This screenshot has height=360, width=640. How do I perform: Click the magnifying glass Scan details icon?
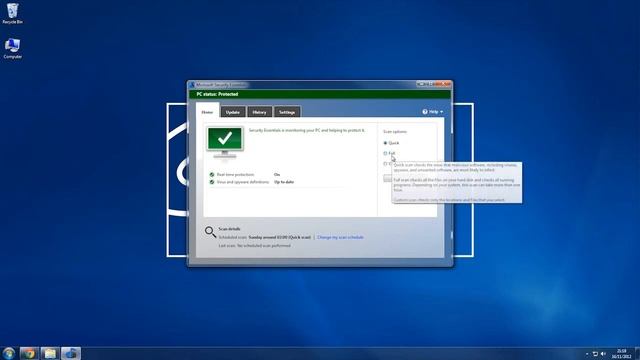pos(210,232)
